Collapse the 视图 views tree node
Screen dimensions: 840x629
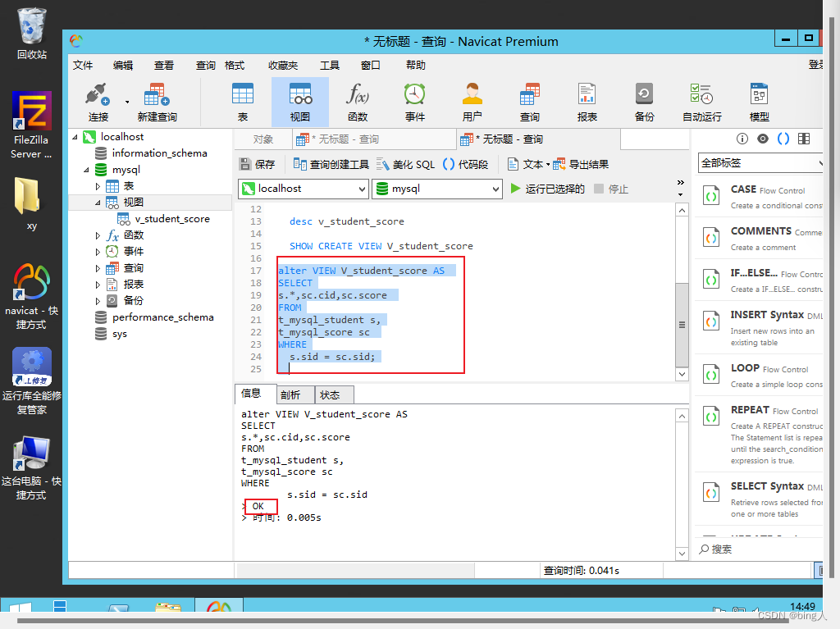[98, 203]
